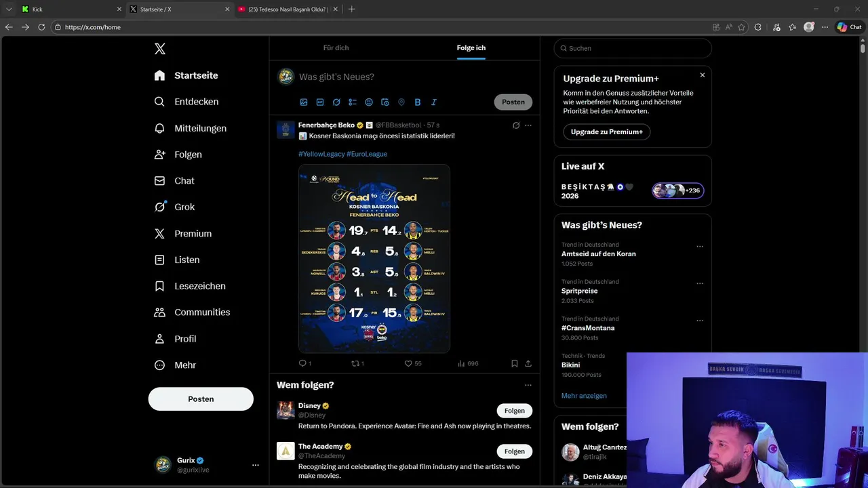Click Mehr anzeigen under trends
The image size is (868, 488).
(584, 396)
